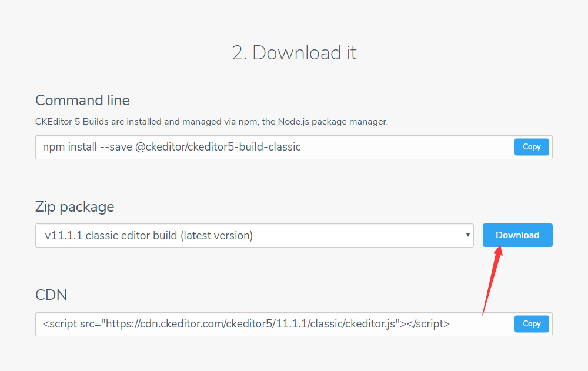Click the "Zip package" heading
Screen dimensions: 588x371
pos(75,207)
